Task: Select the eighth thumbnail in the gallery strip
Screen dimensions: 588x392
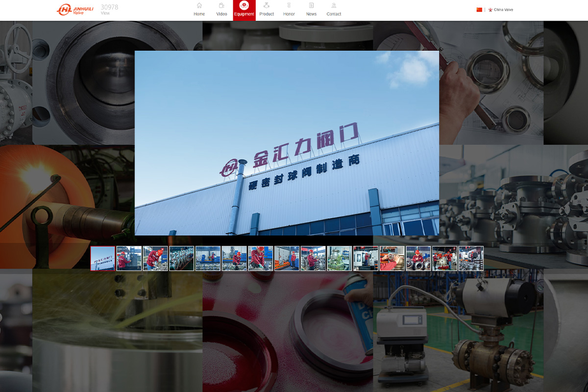Action: pyautogui.click(x=287, y=258)
